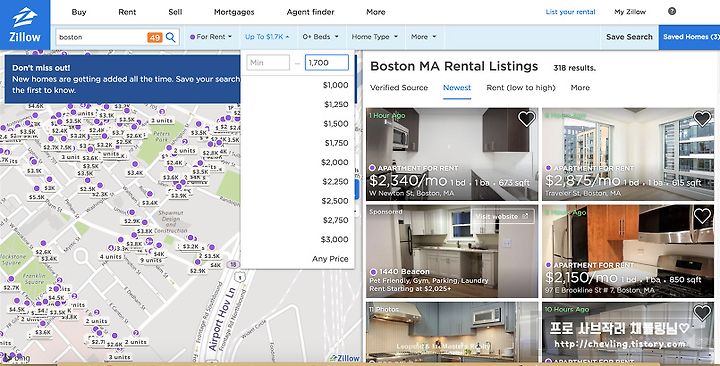Open the Buy menu
This screenshot has height=366, width=720.
[79, 12]
